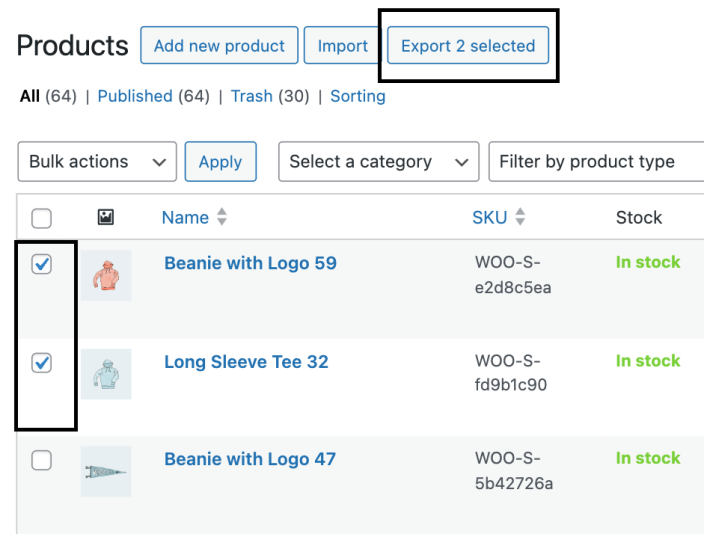Toggle the select-all checkbox in table header
Screen dimensions: 704x534
coord(42,218)
